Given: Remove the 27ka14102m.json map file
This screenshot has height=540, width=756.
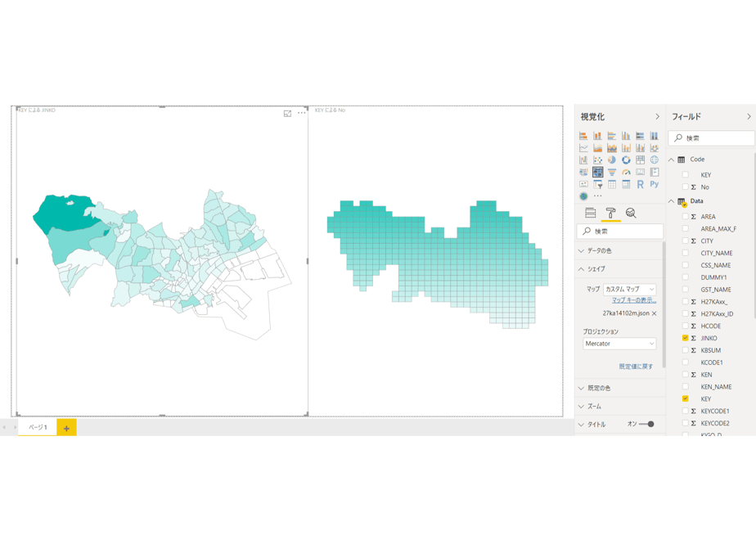Looking at the screenshot, I should point(655,313).
